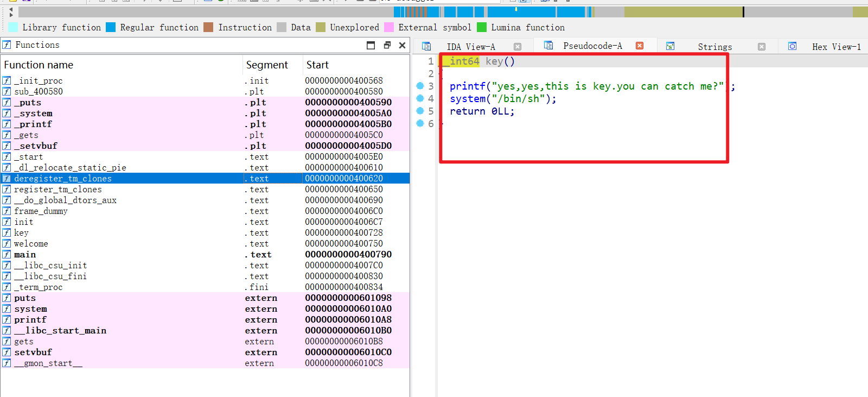Viewport: 868px width, 397px height.
Task: Select the _term_proc function row
Action: (x=205, y=287)
